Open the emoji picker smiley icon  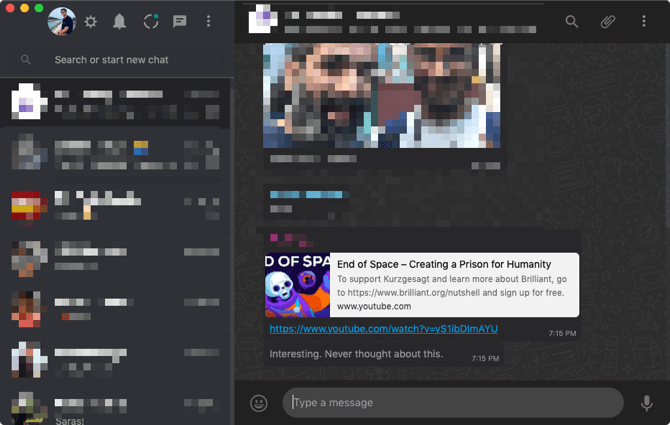coord(259,403)
